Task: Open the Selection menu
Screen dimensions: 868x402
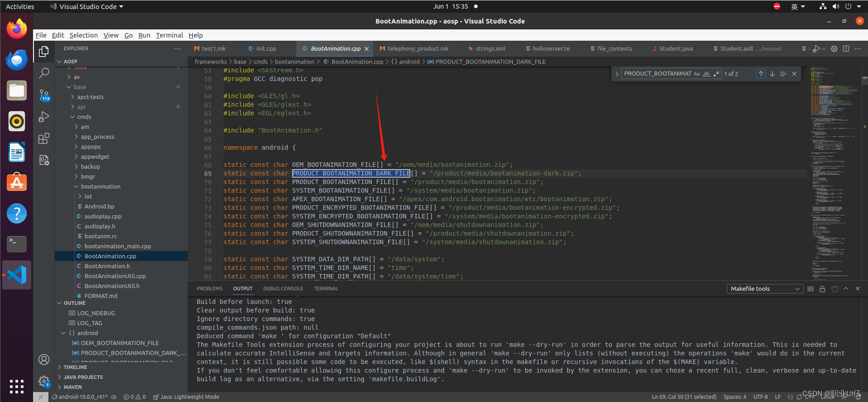Action: [x=83, y=35]
